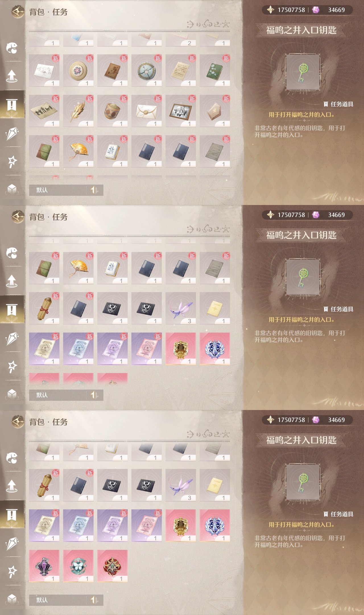This screenshot has width=364, height=615.
Task: Open topmost sidebar crystal shard category tab
Action: [12, 133]
